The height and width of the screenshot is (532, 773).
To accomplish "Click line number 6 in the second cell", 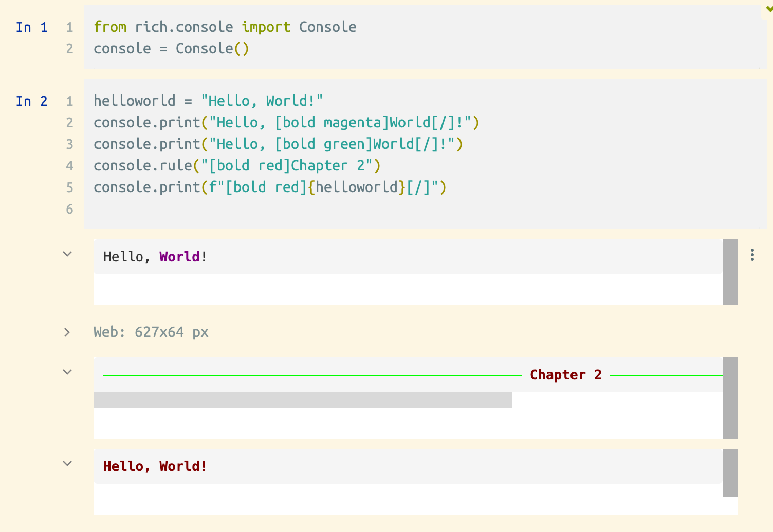I will (x=69, y=209).
